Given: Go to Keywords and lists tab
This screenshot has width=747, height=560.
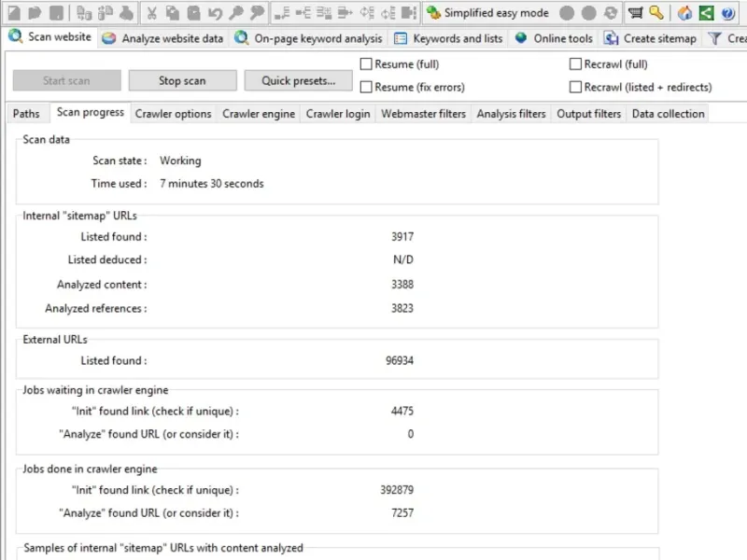Looking at the screenshot, I should pos(449,38).
